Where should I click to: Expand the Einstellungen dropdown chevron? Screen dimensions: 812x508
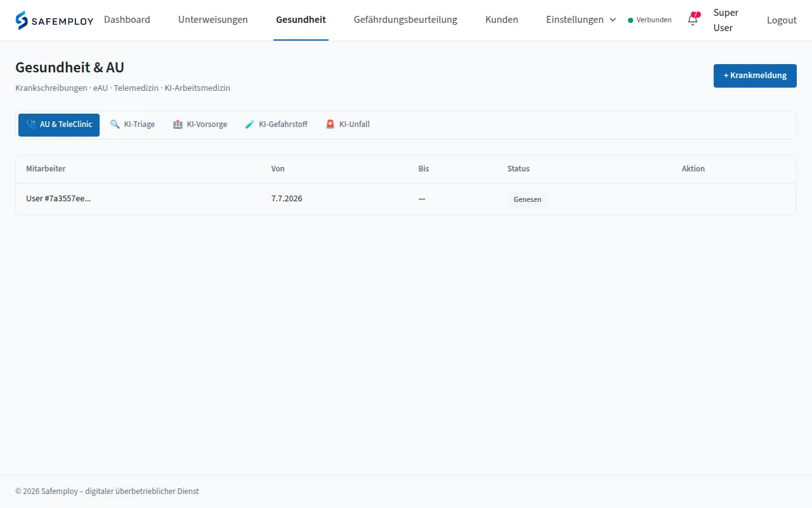[613, 20]
